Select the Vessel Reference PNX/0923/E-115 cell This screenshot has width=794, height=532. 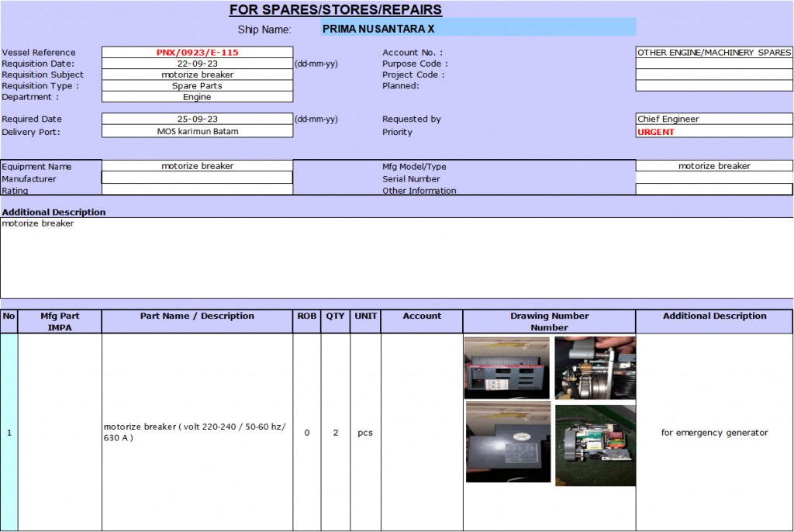point(197,53)
